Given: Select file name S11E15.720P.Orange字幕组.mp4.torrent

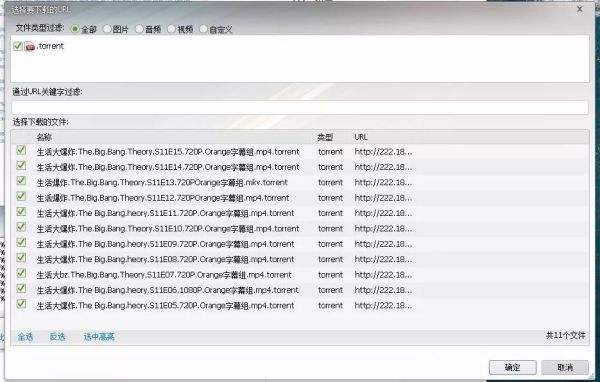Looking at the screenshot, I should pyautogui.click(x=168, y=152).
